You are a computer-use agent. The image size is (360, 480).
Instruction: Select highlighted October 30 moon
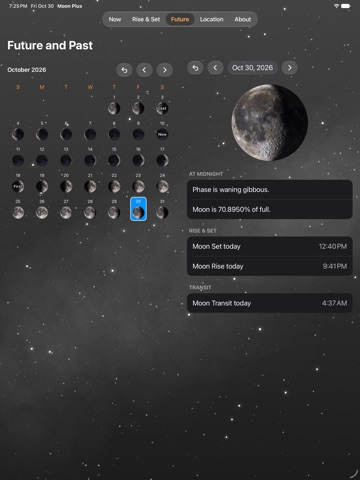(138, 209)
